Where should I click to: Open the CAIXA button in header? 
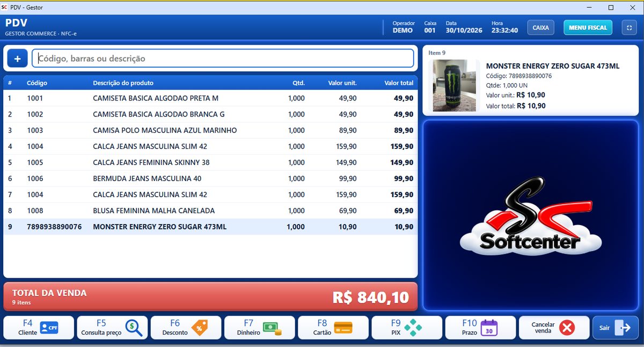pyautogui.click(x=540, y=27)
